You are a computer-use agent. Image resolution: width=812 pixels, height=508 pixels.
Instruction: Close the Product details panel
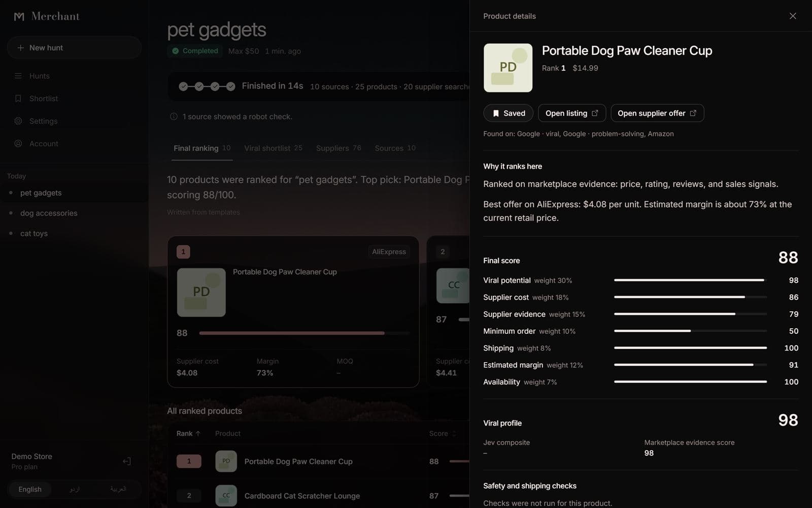(x=793, y=16)
